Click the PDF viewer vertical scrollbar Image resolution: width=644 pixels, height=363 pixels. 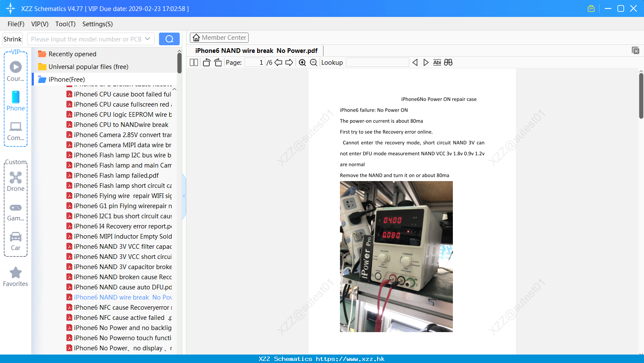pyautogui.click(x=641, y=96)
